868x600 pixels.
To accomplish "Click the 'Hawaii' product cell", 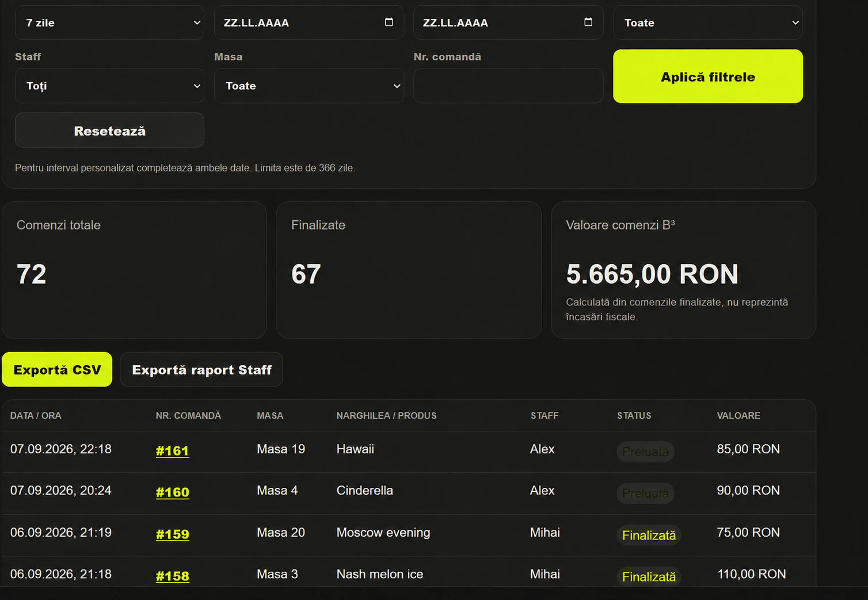I will [355, 449].
